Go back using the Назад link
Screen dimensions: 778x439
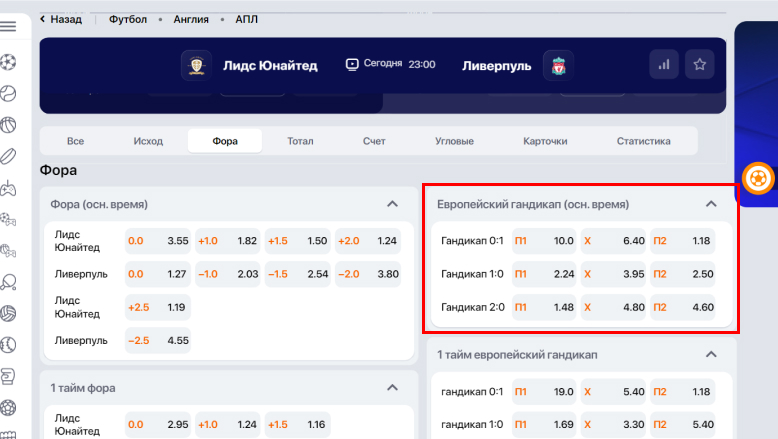tap(61, 19)
